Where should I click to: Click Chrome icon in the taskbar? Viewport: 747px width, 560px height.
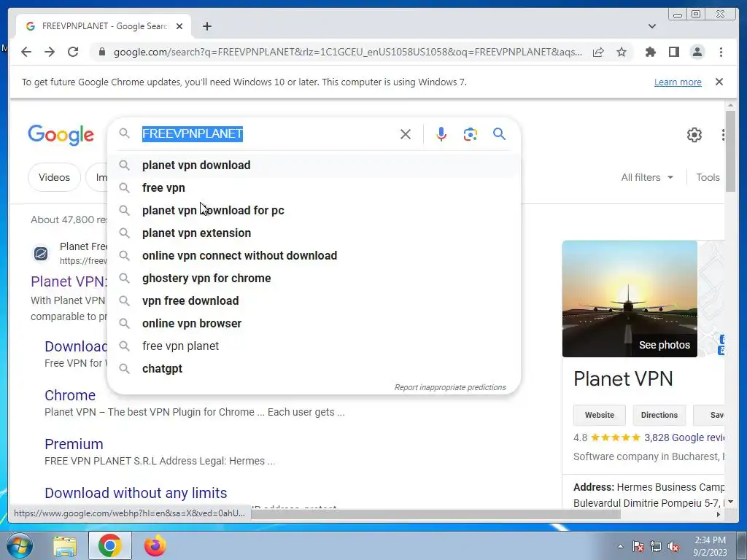110,545
